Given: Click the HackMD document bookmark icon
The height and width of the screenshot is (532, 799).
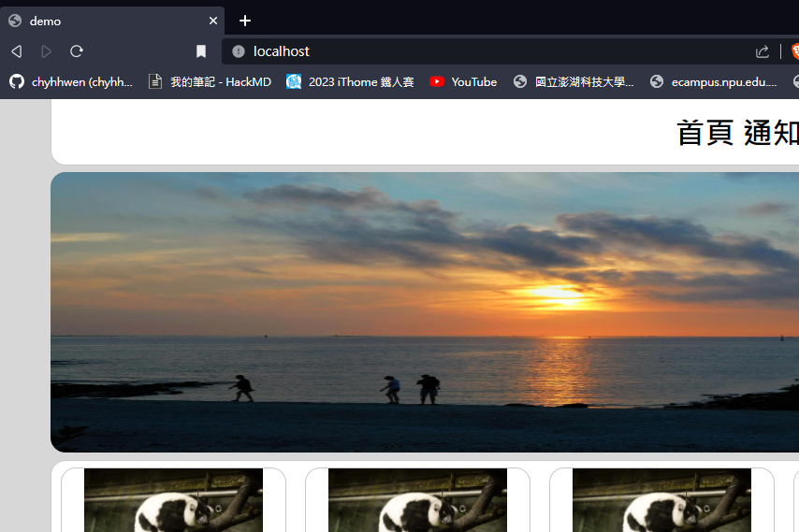Looking at the screenshot, I should click(x=155, y=81).
